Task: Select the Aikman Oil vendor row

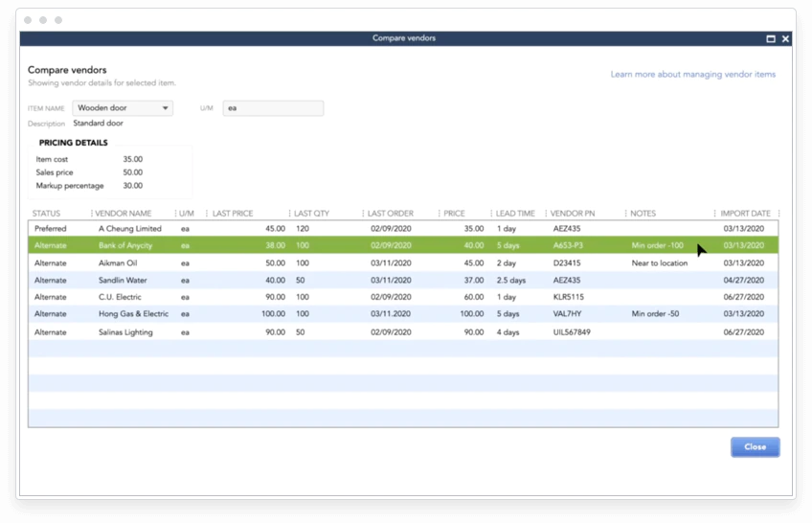Action: pos(403,263)
